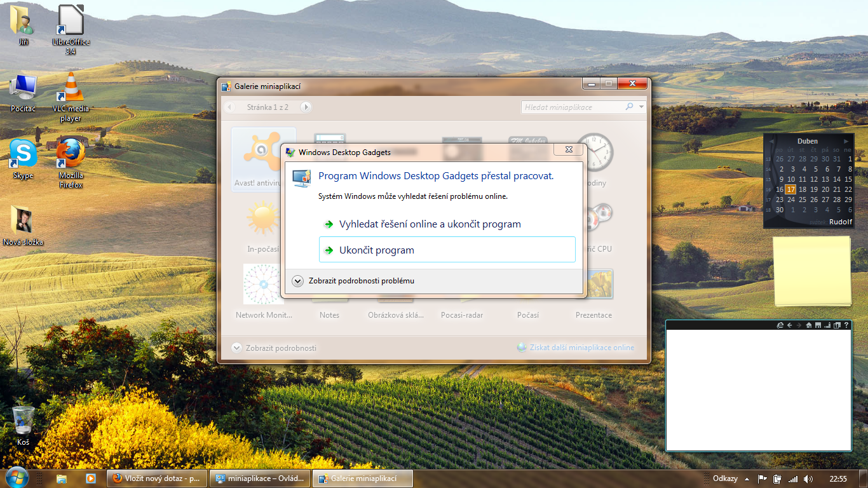The height and width of the screenshot is (488, 868).
Task: Open the Windows Start menu
Action: coord(16,478)
